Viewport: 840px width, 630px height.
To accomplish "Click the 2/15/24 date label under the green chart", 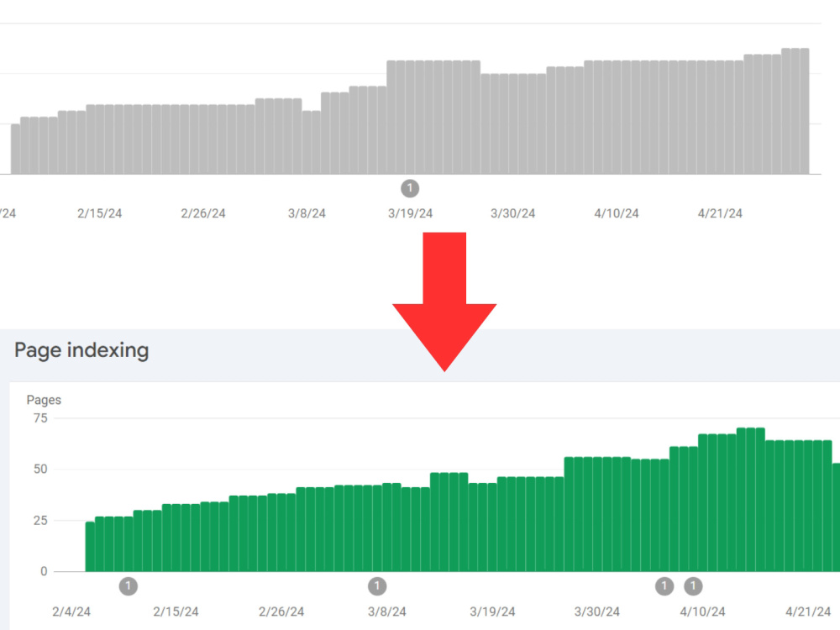I will click(x=176, y=612).
